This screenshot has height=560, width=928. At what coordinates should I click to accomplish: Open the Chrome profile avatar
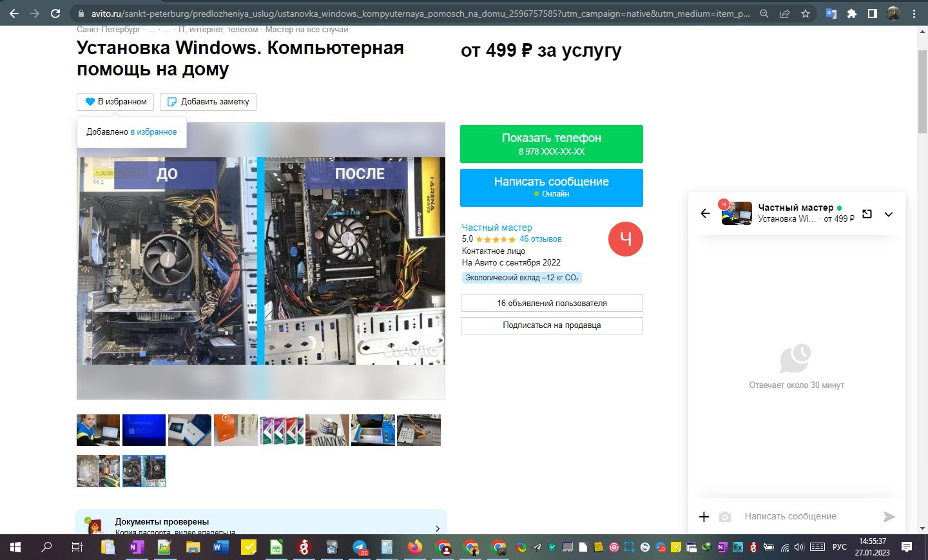[x=893, y=14]
